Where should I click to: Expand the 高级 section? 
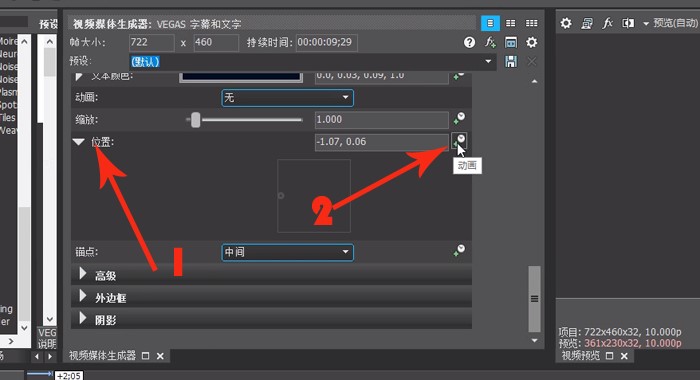[x=83, y=274]
